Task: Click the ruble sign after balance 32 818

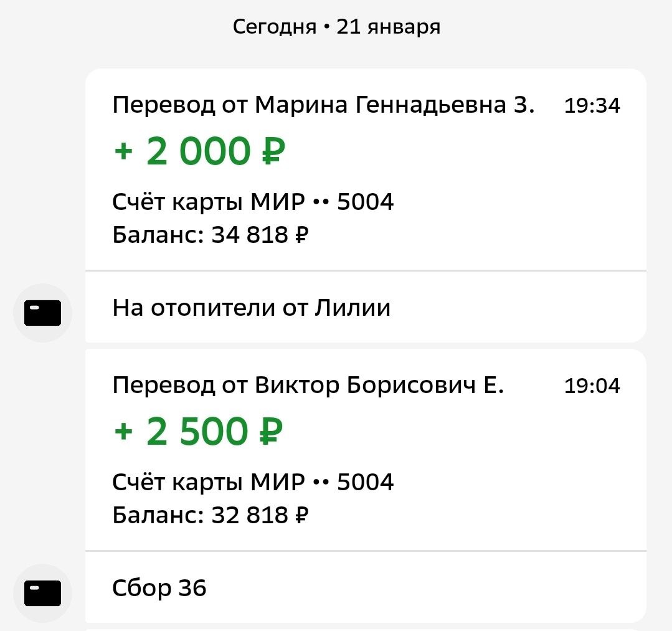Action: (301, 516)
